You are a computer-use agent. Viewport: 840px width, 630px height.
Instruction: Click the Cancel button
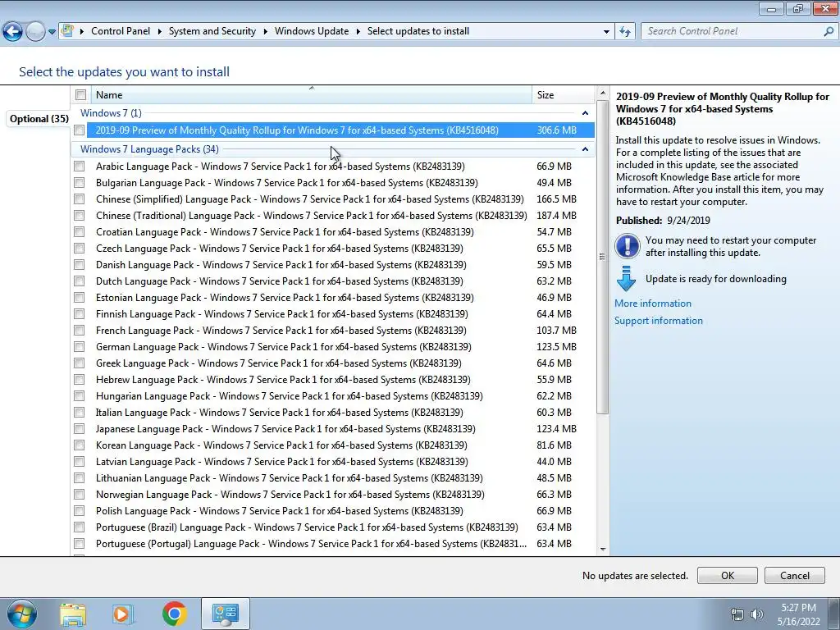pyautogui.click(x=794, y=575)
